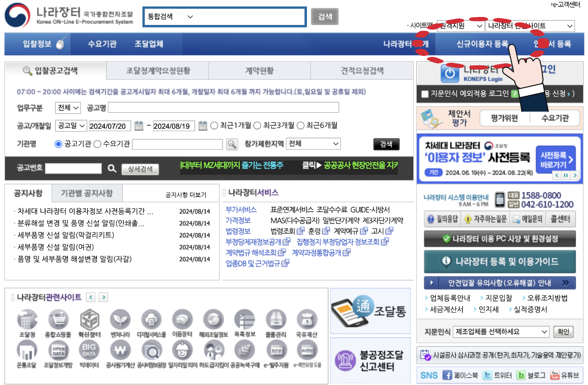Open the 나라장터 관련사이트 dropdown
This screenshot has height=385, width=588.
tap(530, 26)
